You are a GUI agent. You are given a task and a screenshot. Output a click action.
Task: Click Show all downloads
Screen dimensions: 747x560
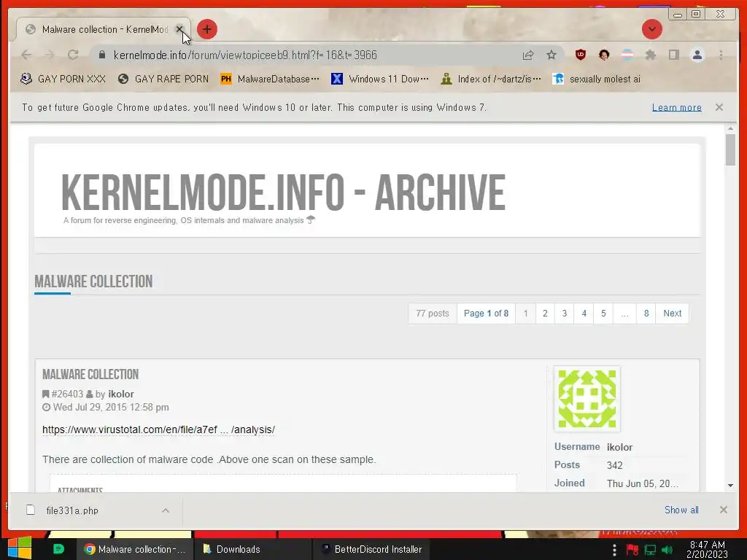coord(681,510)
